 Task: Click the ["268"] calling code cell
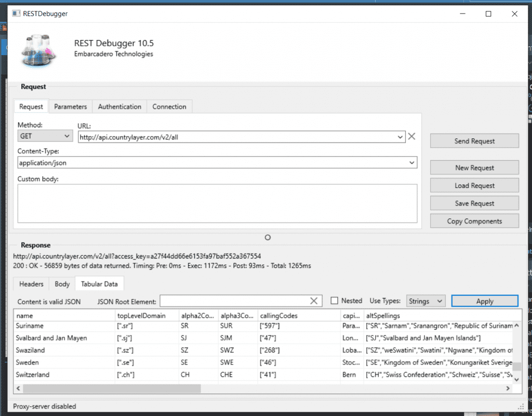pyautogui.click(x=299, y=350)
